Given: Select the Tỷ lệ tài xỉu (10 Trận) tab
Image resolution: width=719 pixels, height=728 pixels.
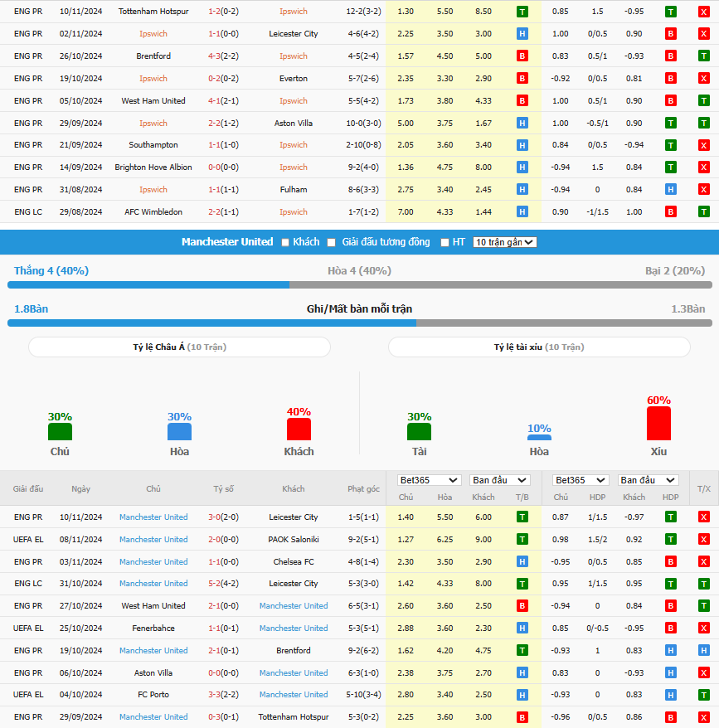Looking at the screenshot, I should pos(539,347).
